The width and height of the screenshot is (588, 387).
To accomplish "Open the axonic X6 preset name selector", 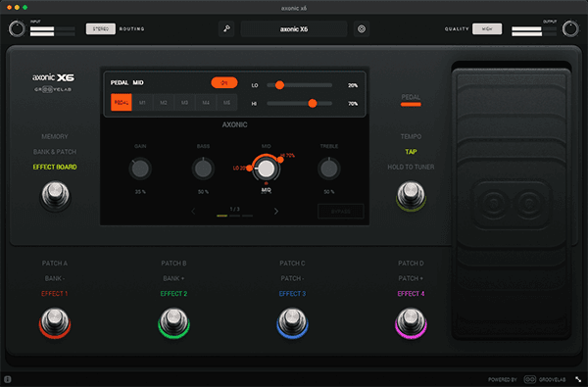I will coord(294,28).
